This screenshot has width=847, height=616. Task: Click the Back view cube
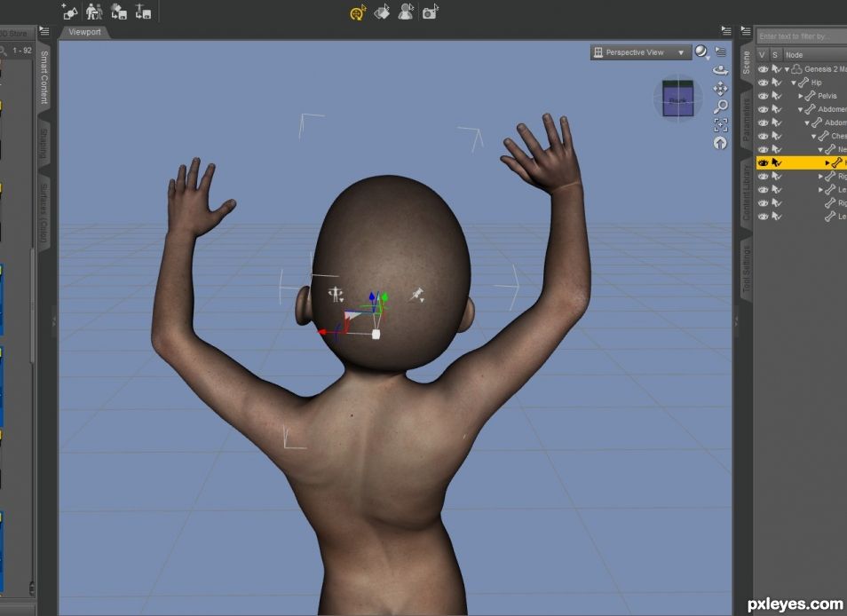(678, 99)
